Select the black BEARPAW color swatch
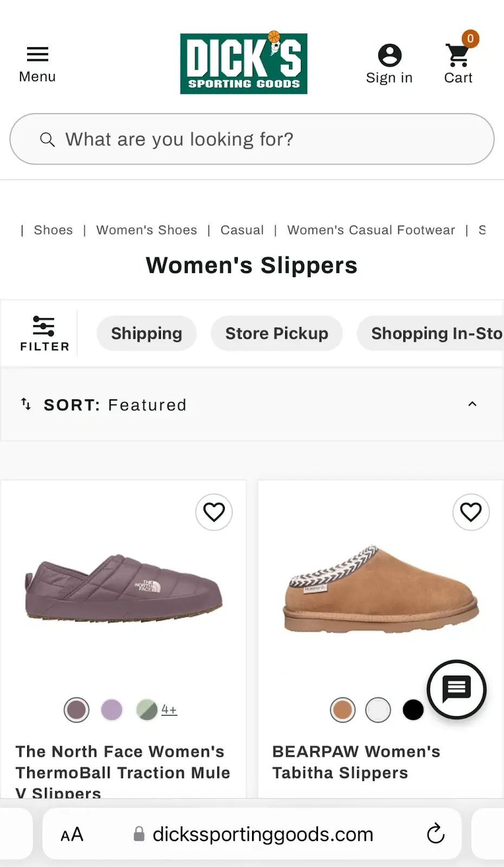This screenshot has width=504, height=867. pos(413,710)
